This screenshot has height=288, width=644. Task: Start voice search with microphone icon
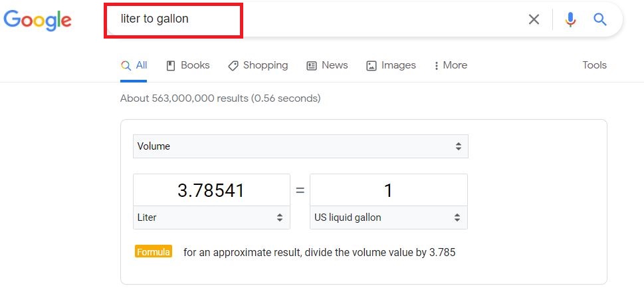point(570,19)
